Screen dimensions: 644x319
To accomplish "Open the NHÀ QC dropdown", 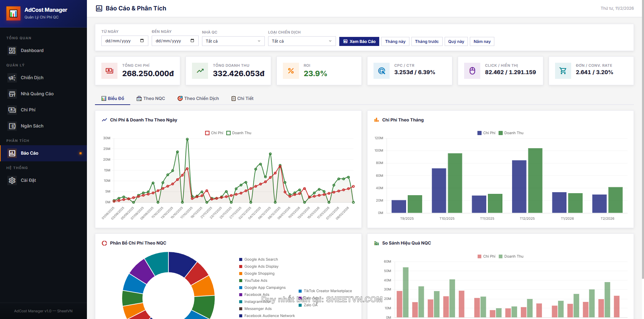I will coord(233,41).
